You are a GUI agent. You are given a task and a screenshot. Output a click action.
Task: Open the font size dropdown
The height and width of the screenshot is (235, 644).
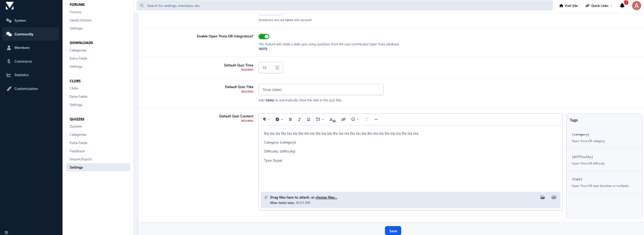pos(319,120)
